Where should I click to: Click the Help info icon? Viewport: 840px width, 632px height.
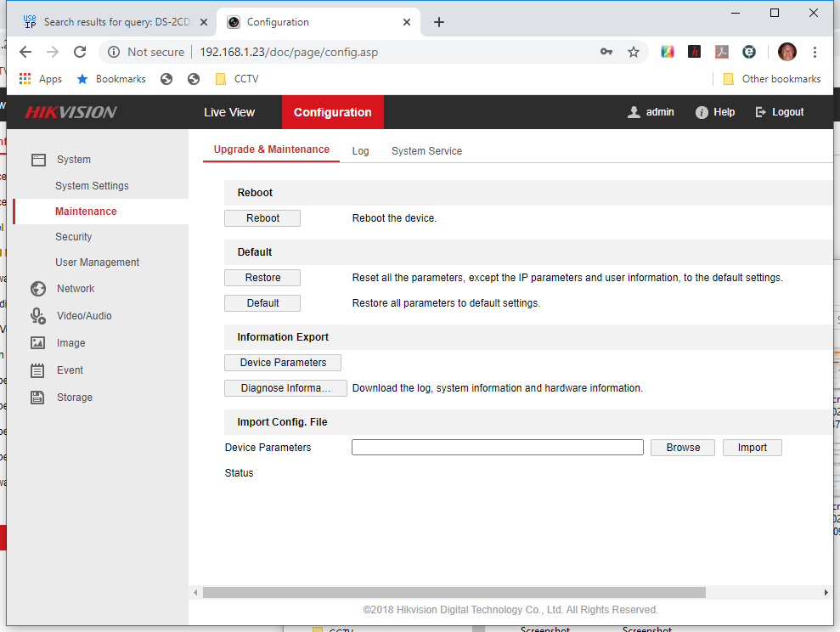point(702,112)
